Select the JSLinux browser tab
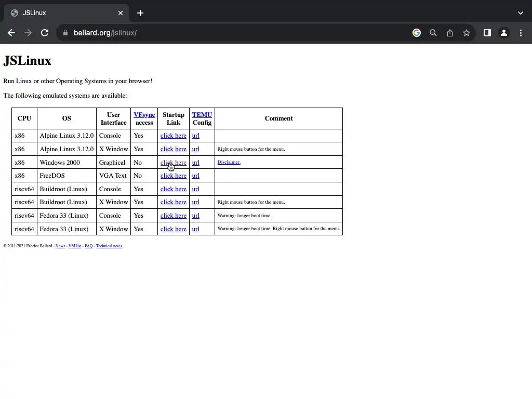The image size is (532, 399). [x=66, y=13]
